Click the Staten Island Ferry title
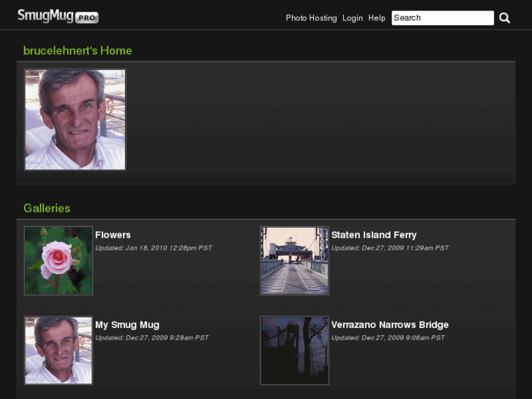This screenshot has width=532, height=399. coord(373,235)
